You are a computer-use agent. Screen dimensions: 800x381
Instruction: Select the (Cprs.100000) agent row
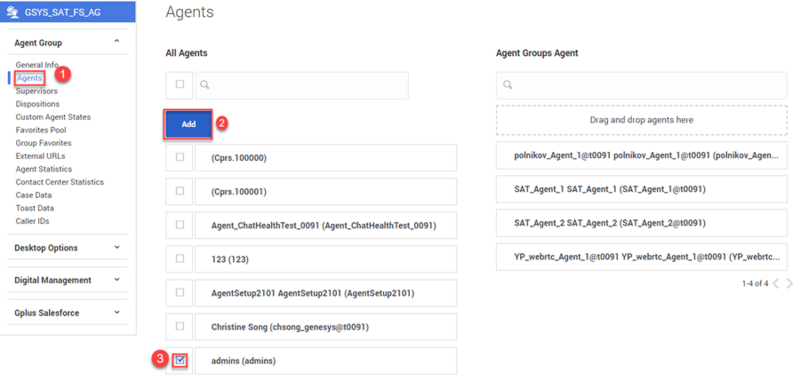pos(326,158)
